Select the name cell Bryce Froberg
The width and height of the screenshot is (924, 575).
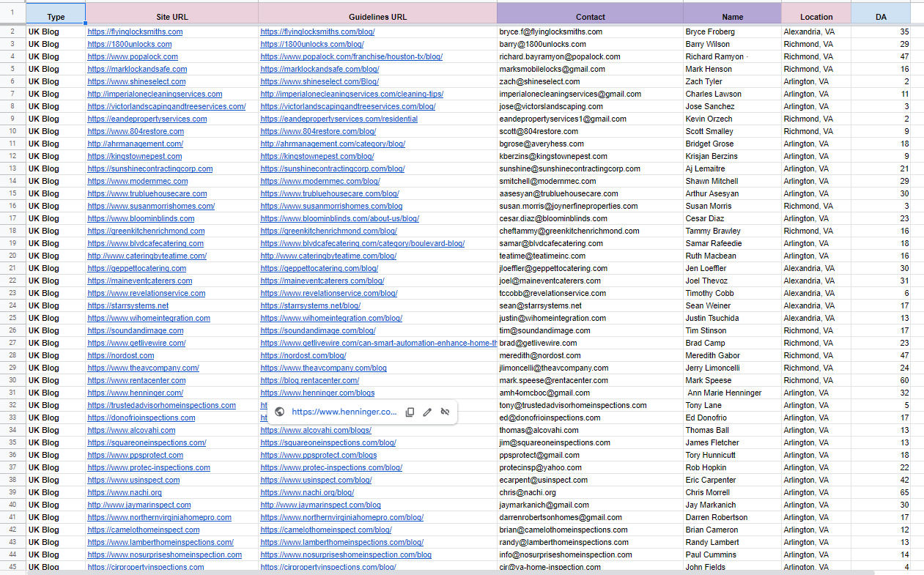click(732, 31)
